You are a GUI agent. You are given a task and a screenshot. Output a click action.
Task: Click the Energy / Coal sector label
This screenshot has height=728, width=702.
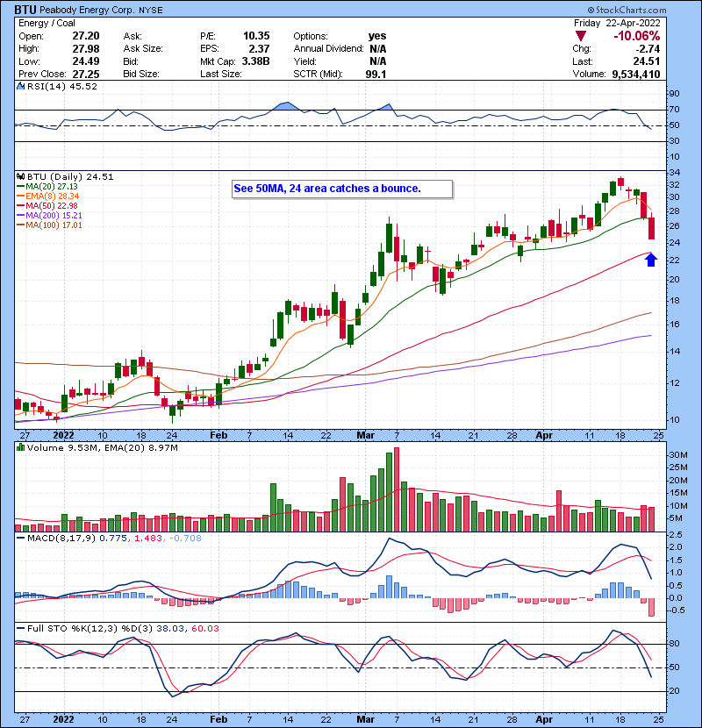(x=47, y=23)
